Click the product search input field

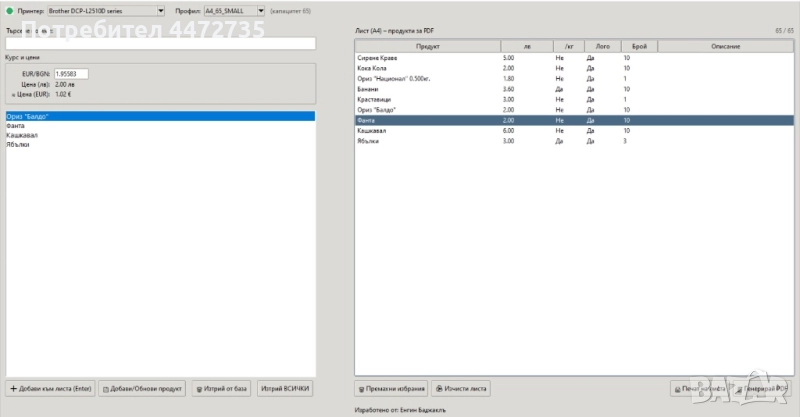tap(160, 44)
